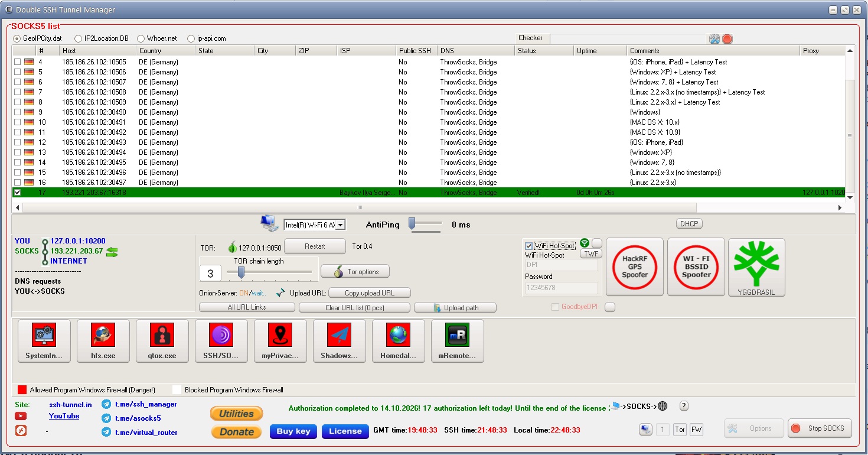Screen dimensions: 868x455
Task: Open the t.me/ssh_manager Telegram link
Action: (x=145, y=404)
